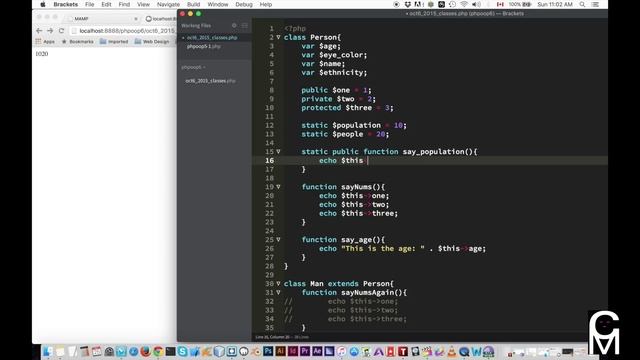Open the Window menu
Screen dimensions: 640x360
click(x=218, y=4)
